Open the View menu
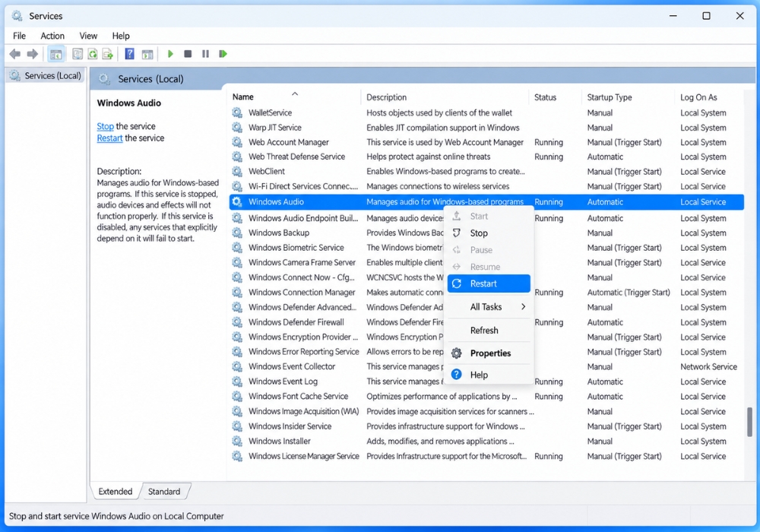Screen dimensions: 760x532 coord(88,36)
